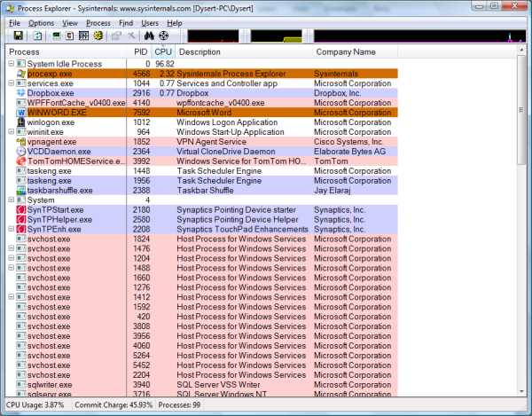This screenshot has height=416, width=532.
Task: Show the lower pane using the toolbar icon
Action: (x=83, y=35)
